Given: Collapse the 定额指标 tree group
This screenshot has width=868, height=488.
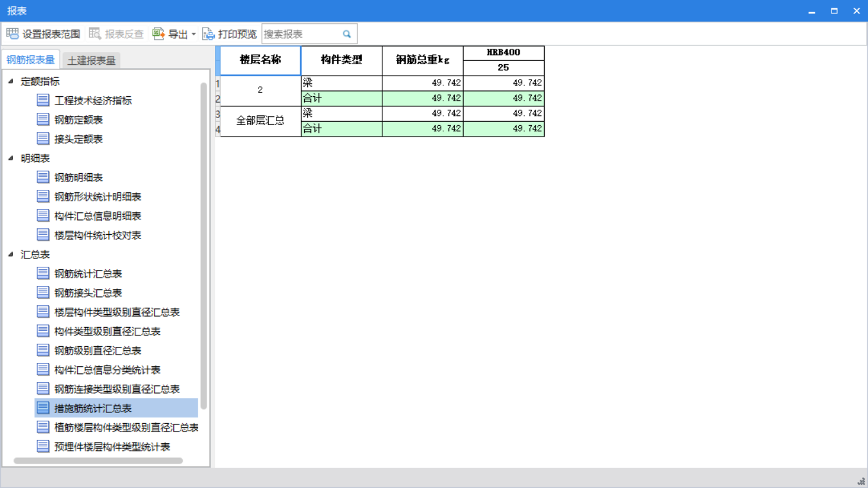Looking at the screenshot, I should coord(11,81).
